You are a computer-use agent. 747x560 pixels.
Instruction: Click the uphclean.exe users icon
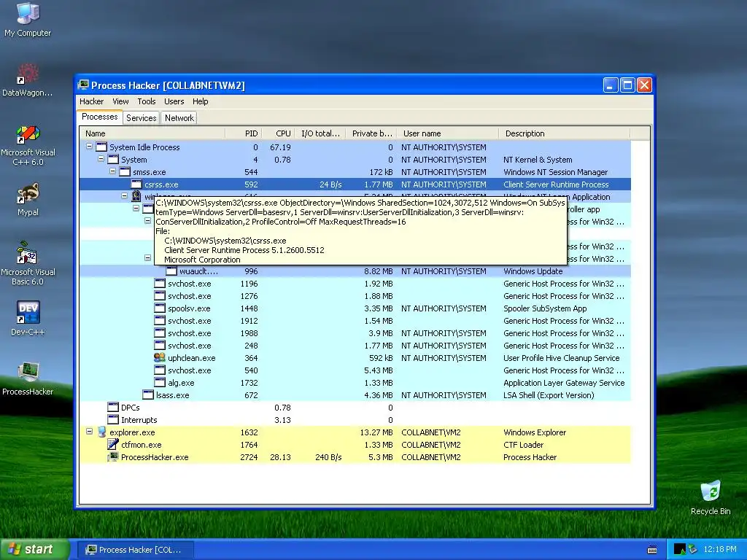pyautogui.click(x=160, y=357)
